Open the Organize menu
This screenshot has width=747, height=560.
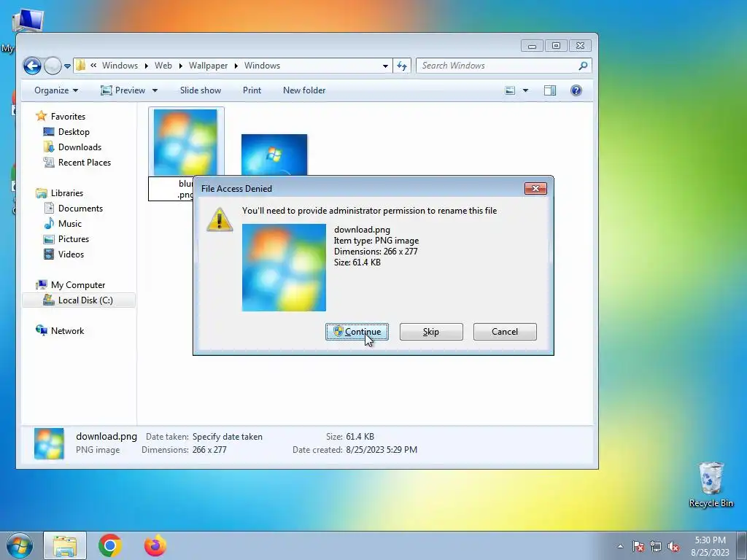click(x=56, y=90)
